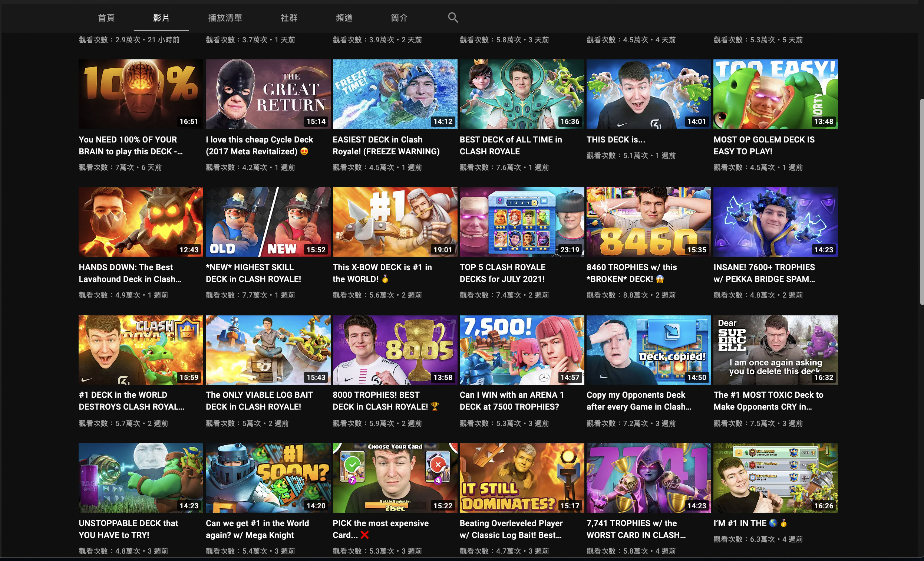Click 'This X-BOW DECK is #1' title
The image size is (924, 561).
pos(382,273)
